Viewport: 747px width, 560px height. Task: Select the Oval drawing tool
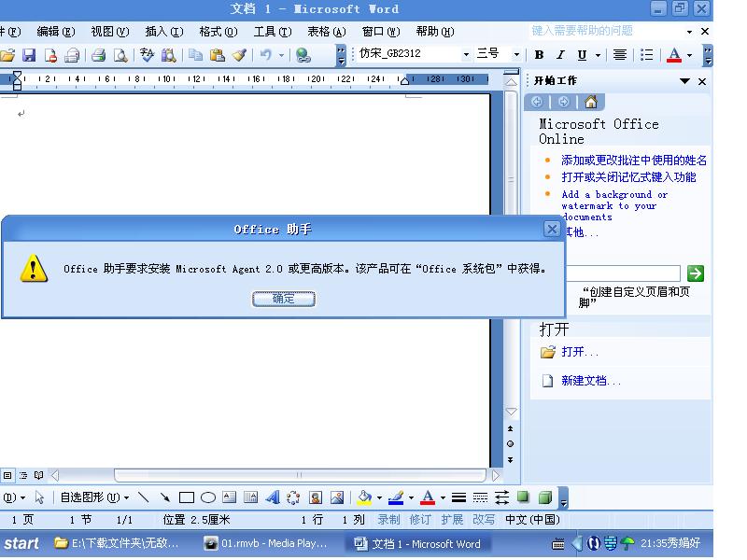(x=208, y=497)
